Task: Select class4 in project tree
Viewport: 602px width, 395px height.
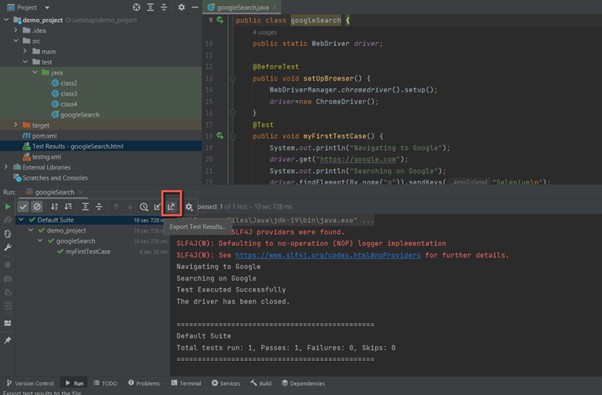Action: [x=64, y=104]
